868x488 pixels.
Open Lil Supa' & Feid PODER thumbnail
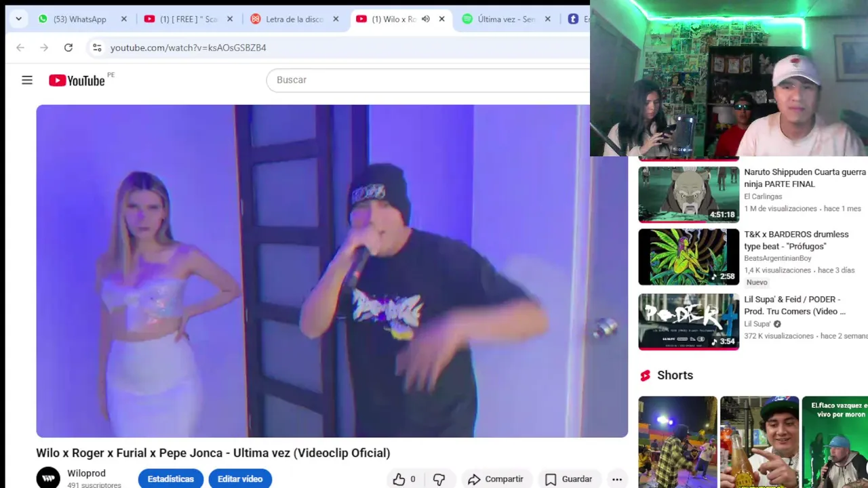pyautogui.click(x=688, y=321)
